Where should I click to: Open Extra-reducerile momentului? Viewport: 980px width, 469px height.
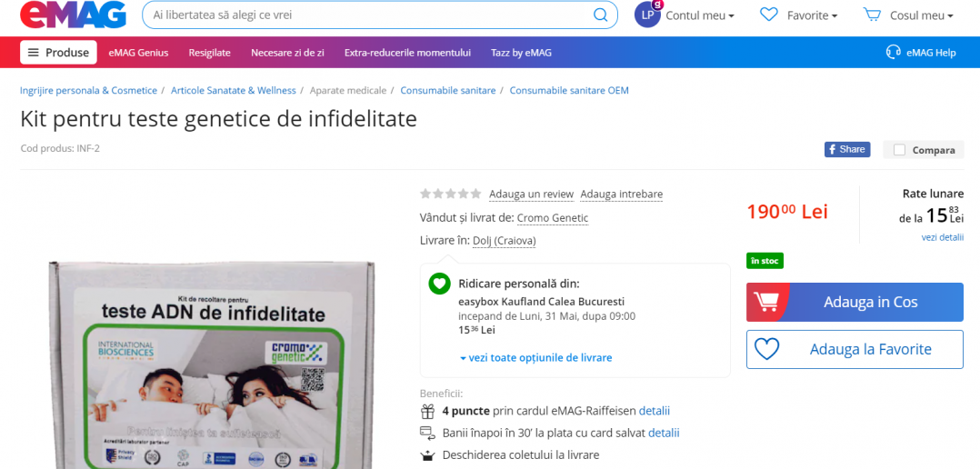(407, 53)
